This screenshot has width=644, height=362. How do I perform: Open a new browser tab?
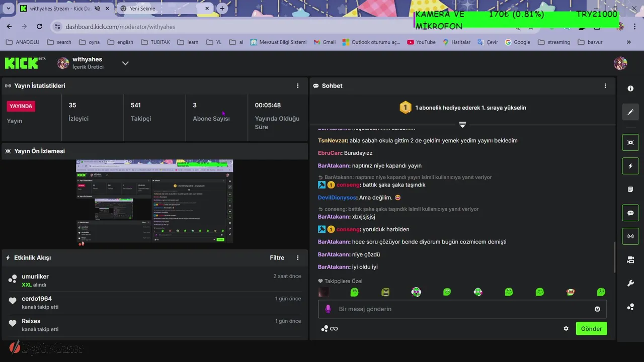click(x=222, y=9)
